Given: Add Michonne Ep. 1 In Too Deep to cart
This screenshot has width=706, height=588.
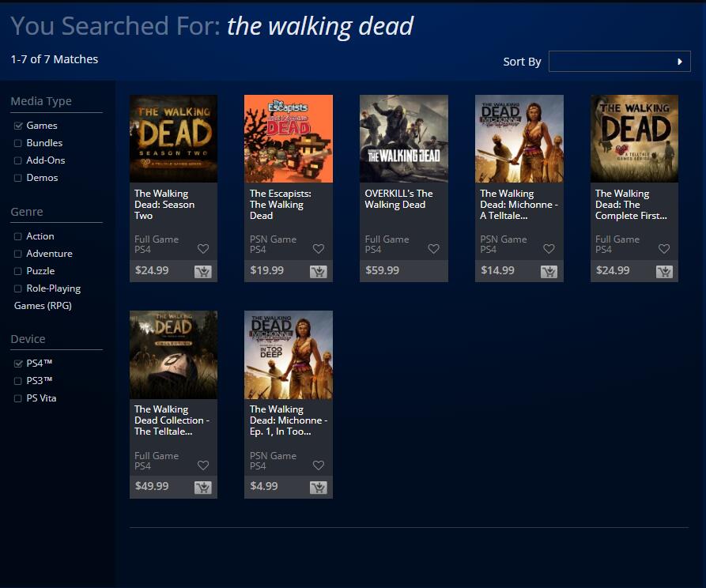Looking at the screenshot, I should [318, 487].
